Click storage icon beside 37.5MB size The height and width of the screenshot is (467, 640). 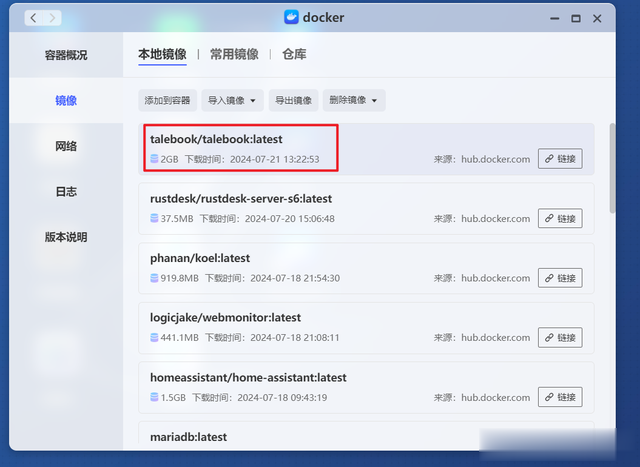point(154,218)
